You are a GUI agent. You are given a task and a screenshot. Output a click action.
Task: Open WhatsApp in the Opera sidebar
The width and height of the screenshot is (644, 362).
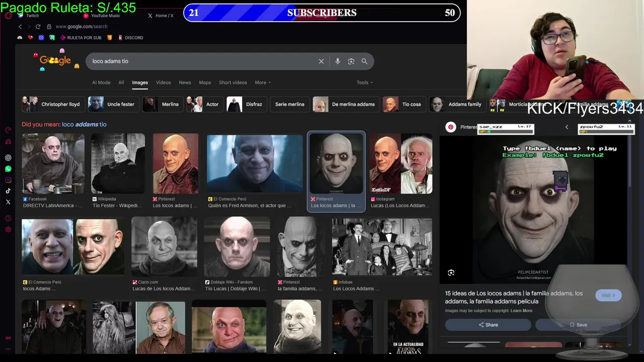click(8, 169)
